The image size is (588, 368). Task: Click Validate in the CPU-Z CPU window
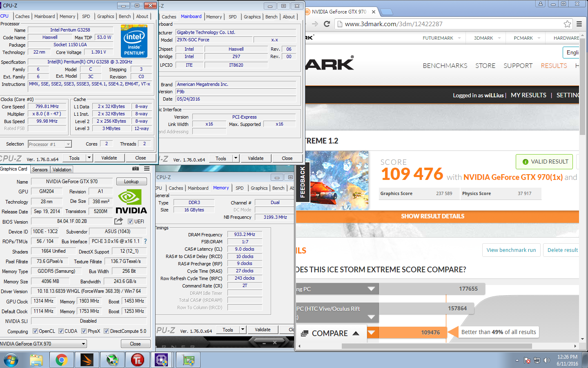click(109, 158)
